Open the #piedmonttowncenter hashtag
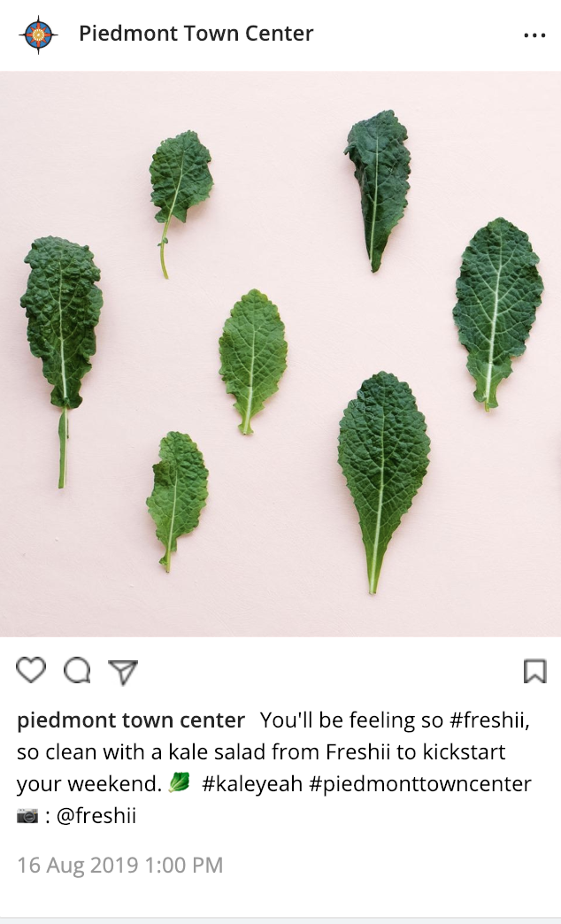Image resolution: width=561 pixels, height=924 pixels. coord(420,784)
